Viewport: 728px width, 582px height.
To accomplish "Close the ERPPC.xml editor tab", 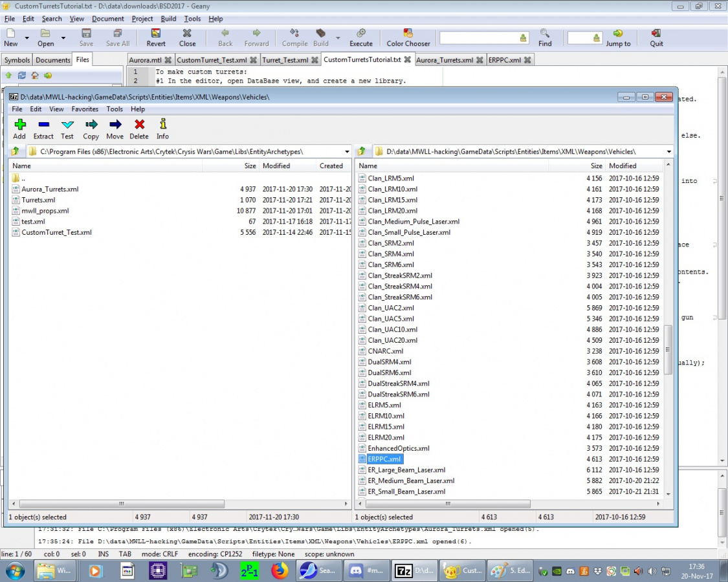I will (x=528, y=60).
